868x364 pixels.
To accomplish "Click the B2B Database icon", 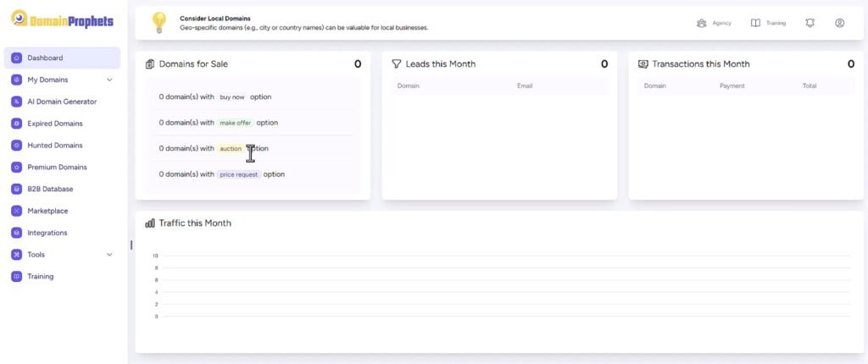I will tap(17, 189).
